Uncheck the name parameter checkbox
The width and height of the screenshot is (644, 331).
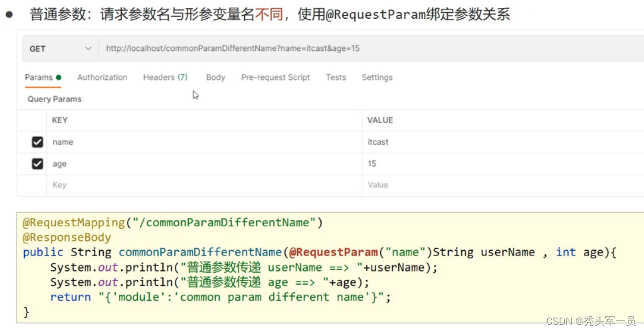pyautogui.click(x=37, y=142)
